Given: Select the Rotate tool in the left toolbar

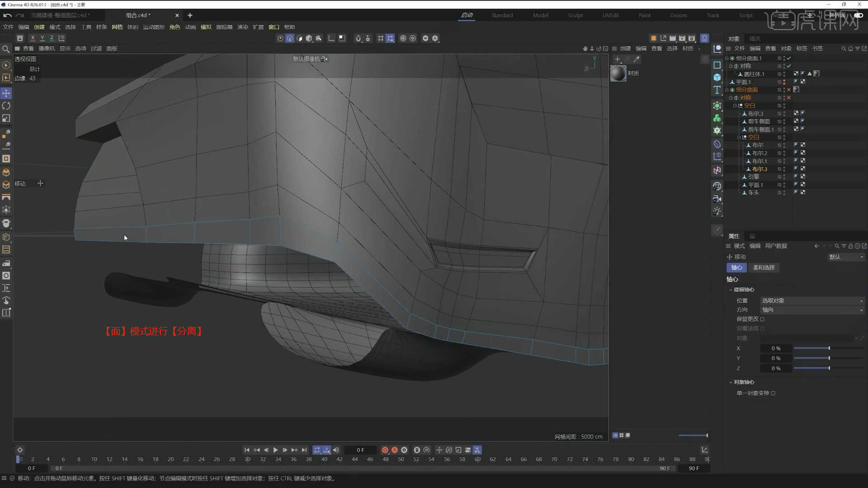Looking at the screenshot, I should pyautogui.click(x=6, y=106).
